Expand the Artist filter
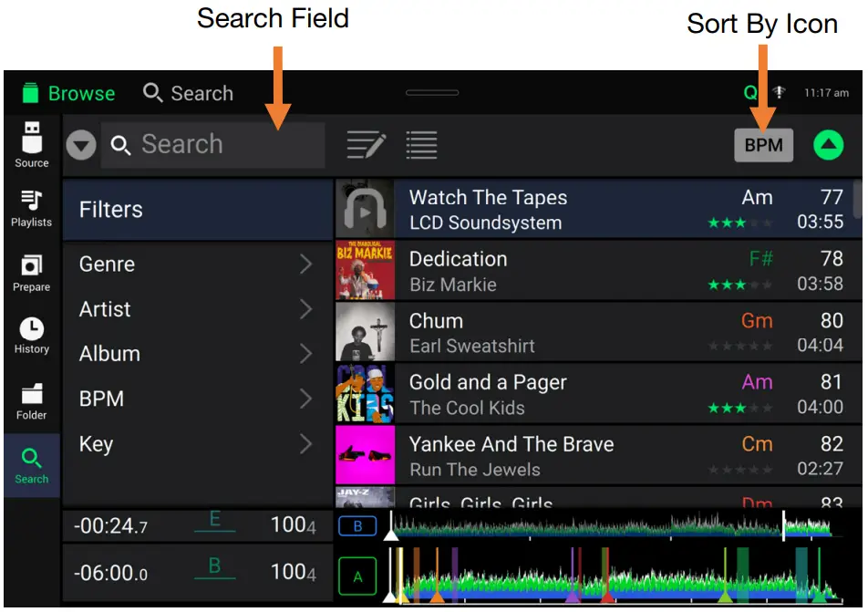This screenshot has width=868, height=612. click(x=197, y=309)
